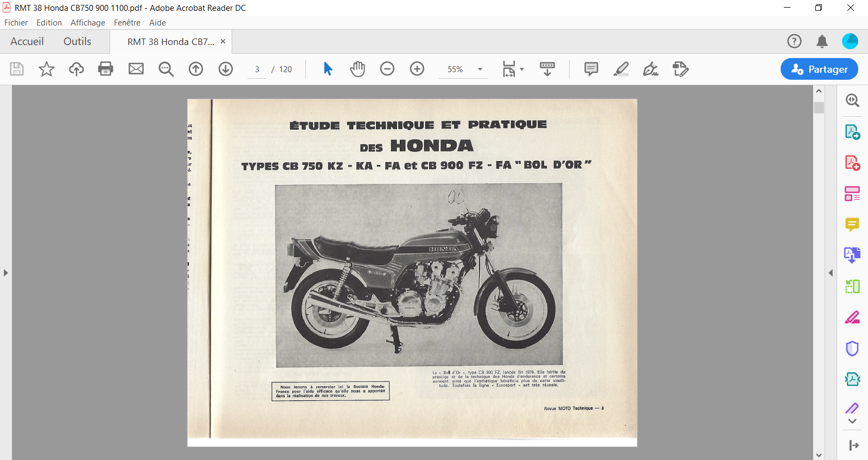The image size is (868, 460).
Task: Switch to the Outils tab
Action: (x=77, y=42)
